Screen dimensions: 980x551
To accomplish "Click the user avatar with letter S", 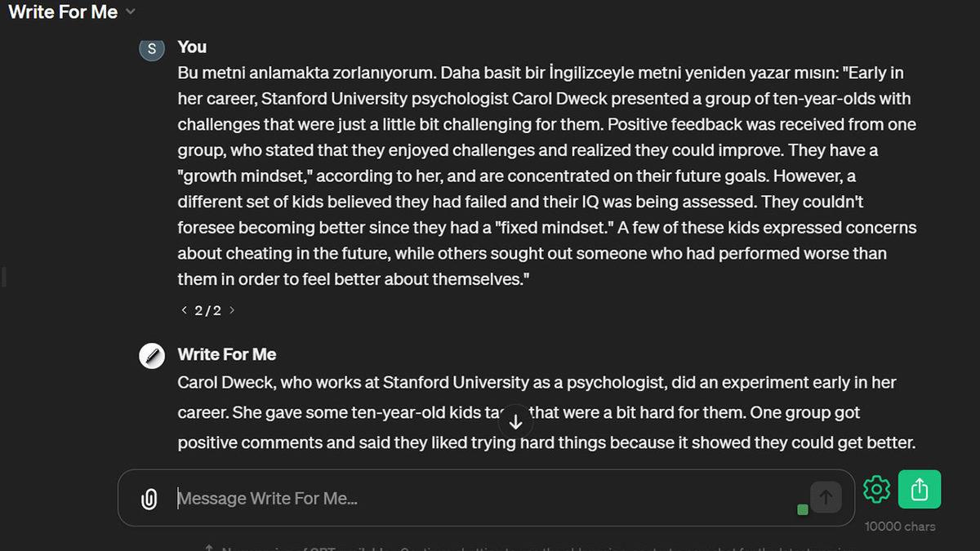I will click(x=152, y=49).
